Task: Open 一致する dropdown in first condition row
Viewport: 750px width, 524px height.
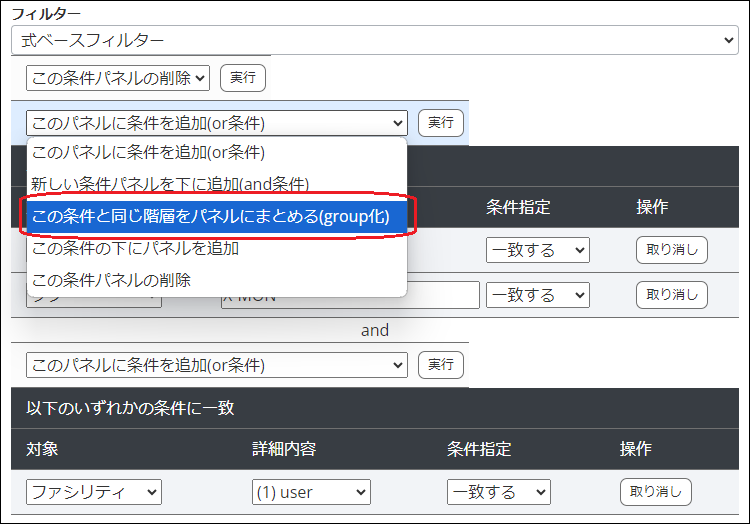Action: coord(537,250)
